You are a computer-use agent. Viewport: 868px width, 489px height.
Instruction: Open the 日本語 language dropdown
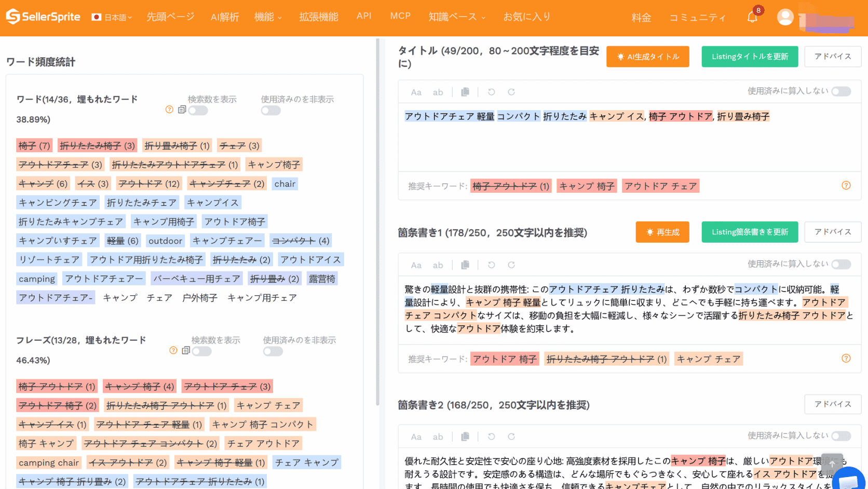(112, 17)
